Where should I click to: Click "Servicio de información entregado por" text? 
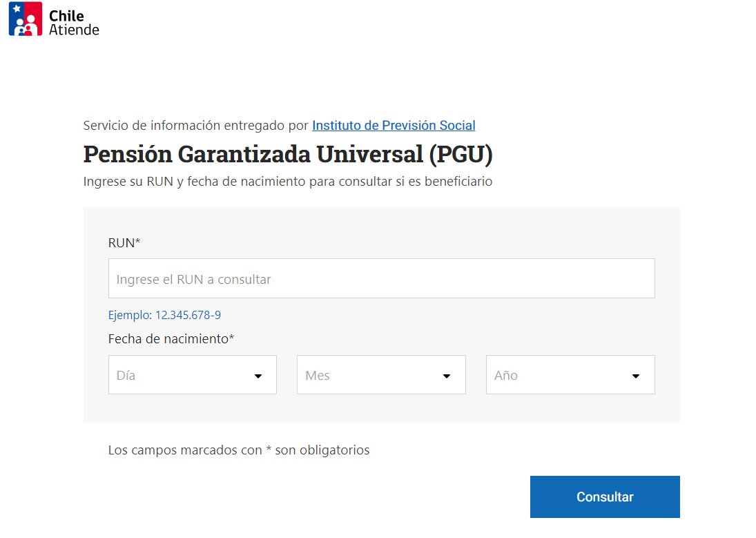pos(196,126)
